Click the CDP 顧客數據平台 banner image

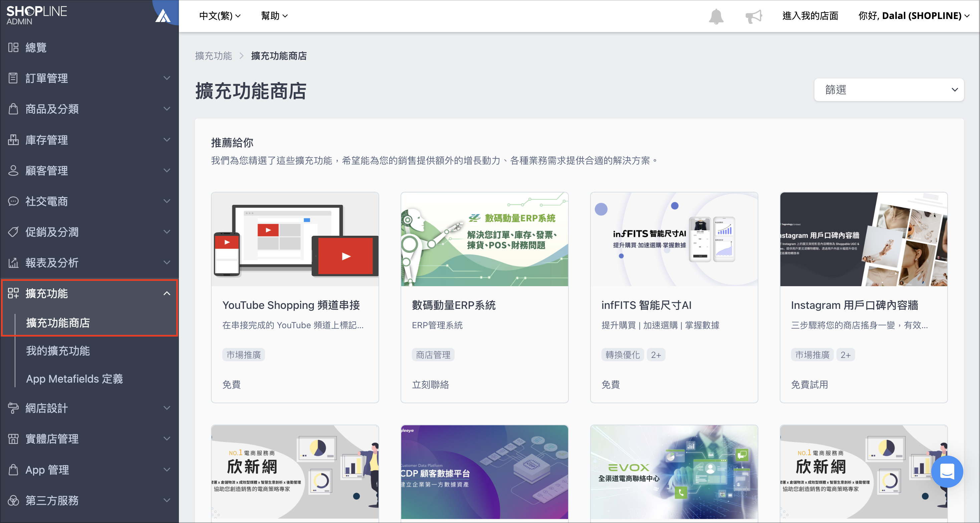tap(484, 472)
